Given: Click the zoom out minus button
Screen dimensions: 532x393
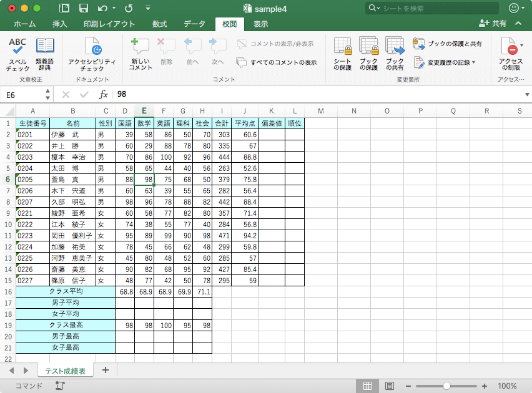Looking at the screenshot, I should tap(408, 386).
